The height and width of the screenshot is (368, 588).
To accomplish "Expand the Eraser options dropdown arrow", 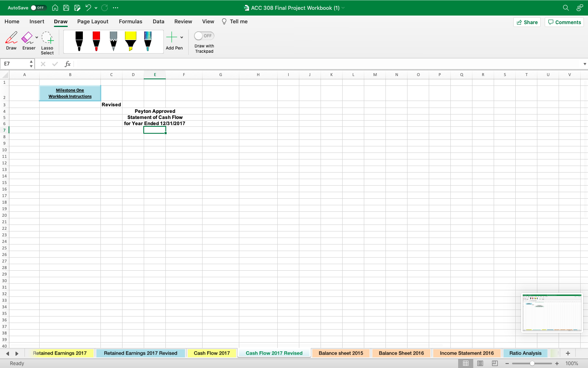I will 37,37.
